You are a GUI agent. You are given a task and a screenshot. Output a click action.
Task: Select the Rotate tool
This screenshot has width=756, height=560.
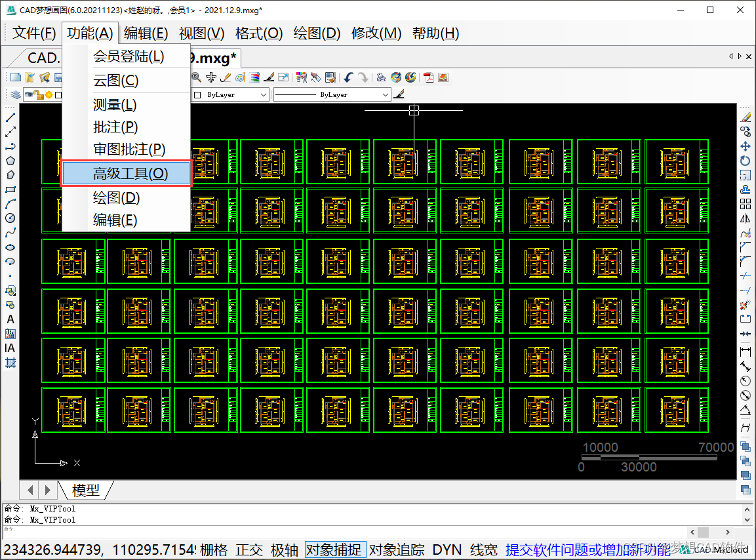pos(746,161)
